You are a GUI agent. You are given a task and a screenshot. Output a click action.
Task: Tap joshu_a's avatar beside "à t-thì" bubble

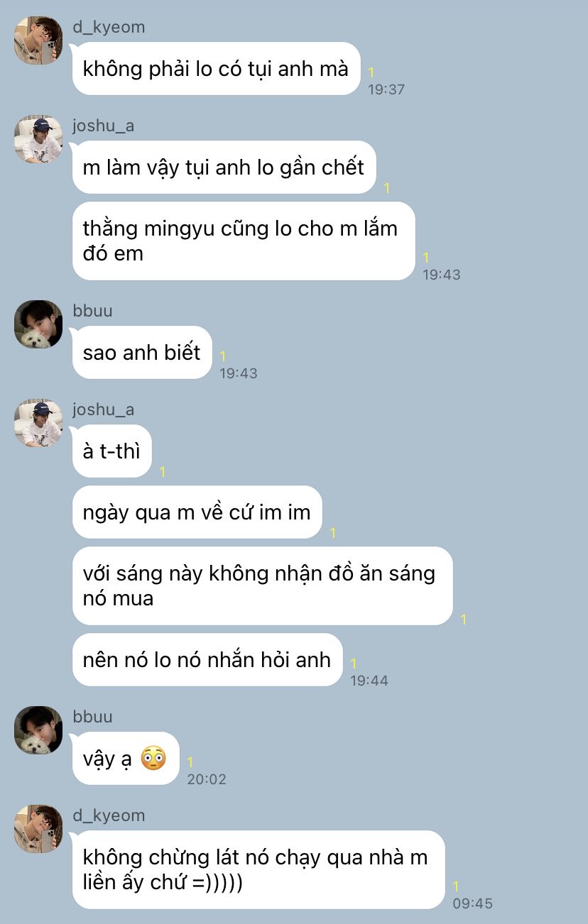pyautogui.click(x=38, y=423)
